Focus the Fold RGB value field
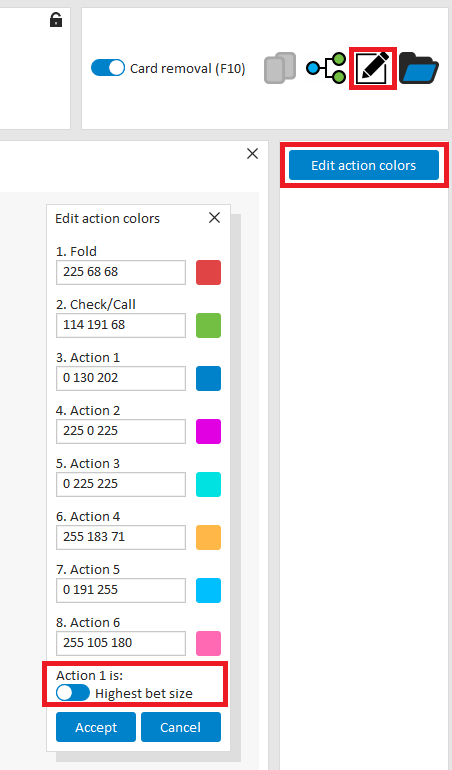452x770 pixels. click(121, 273)
